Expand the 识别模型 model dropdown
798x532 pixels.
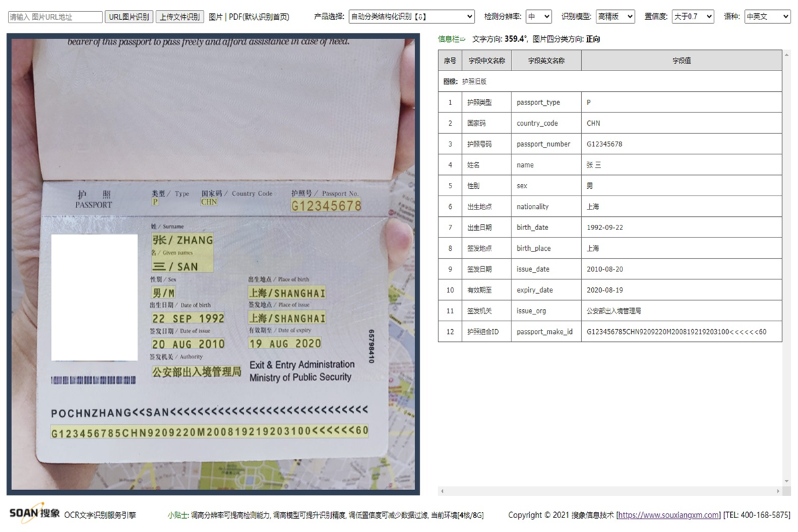pyautogui.click(x=614, y=17)
